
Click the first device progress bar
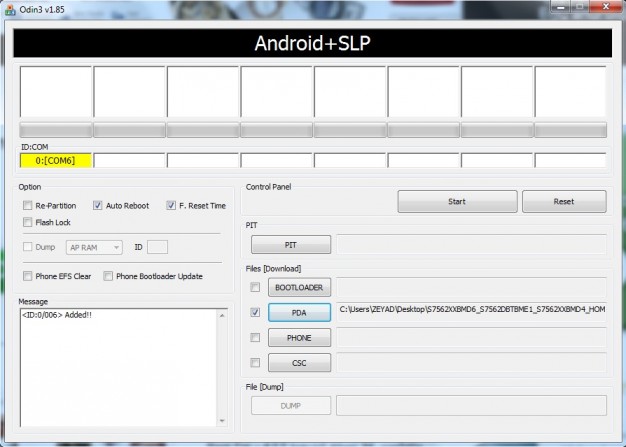(x=55, y=130)
